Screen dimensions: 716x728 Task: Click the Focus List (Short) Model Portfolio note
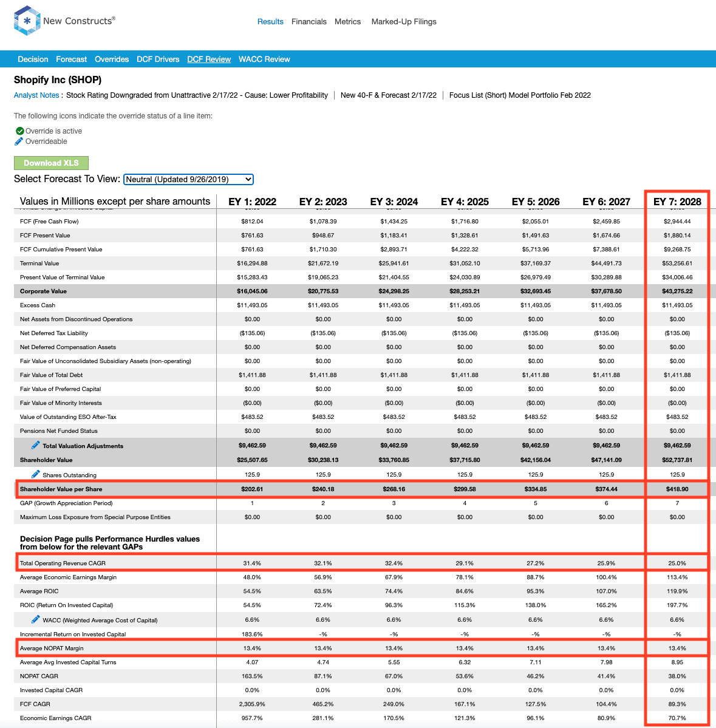[520, 95]
